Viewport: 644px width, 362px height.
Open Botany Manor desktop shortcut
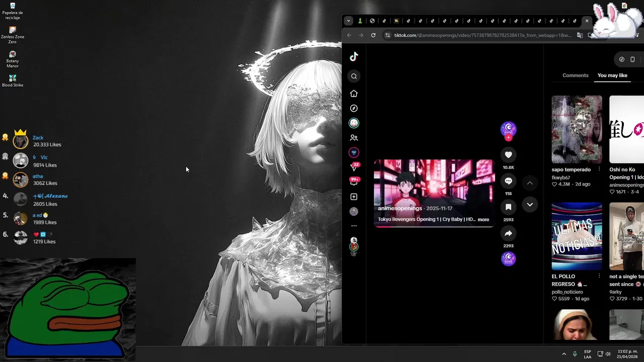13,59
